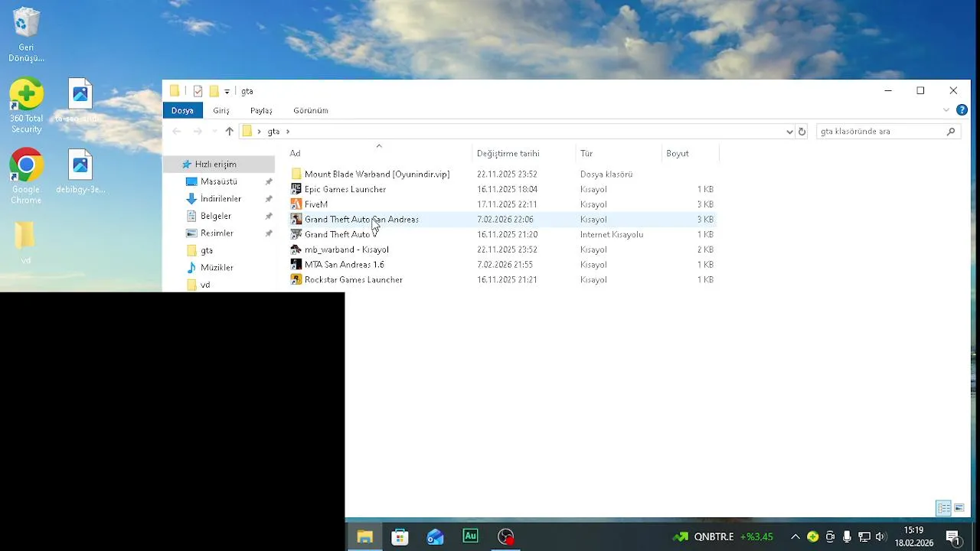Select the Epic Games Launcher shortcut icon
Screen dimensions: 980x551
click(x=296, y=189)
